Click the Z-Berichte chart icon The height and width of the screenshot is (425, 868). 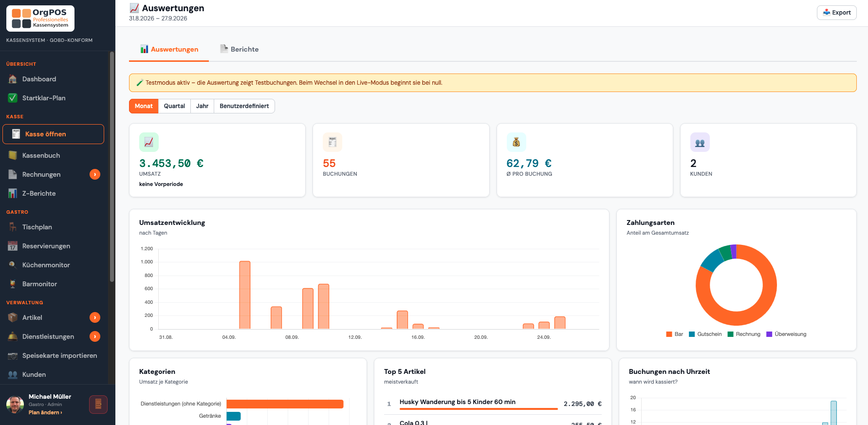point(13,193)
